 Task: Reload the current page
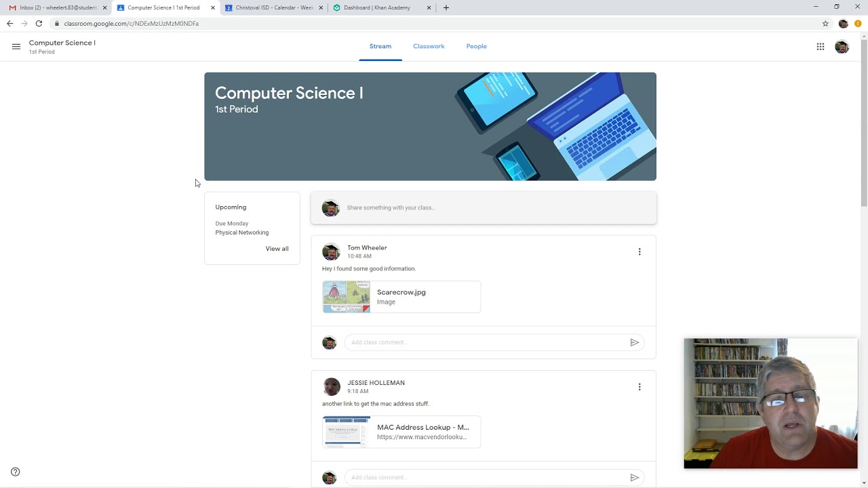(x=39, y=24)
